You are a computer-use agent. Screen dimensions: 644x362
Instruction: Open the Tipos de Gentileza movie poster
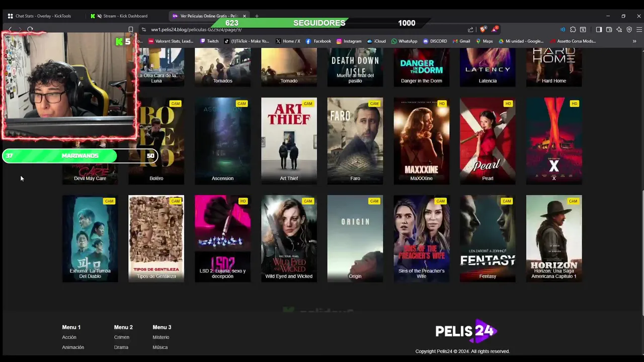tap(156, 238)
